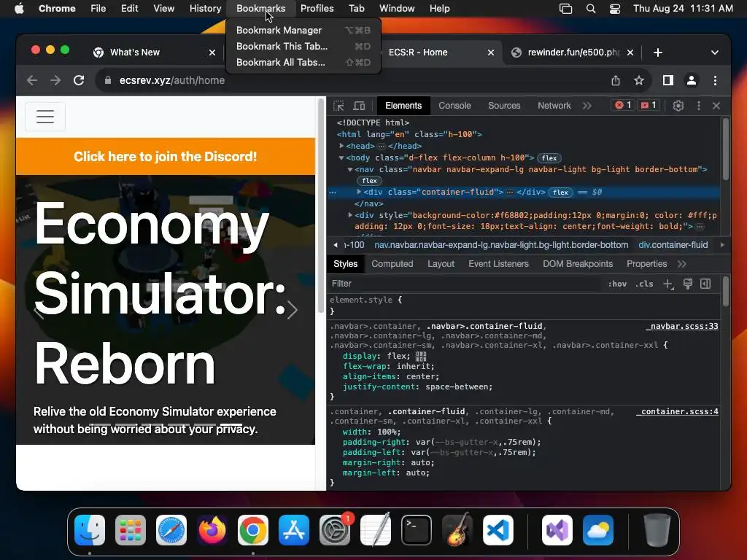The image size is (747, 560).
Task: Toggle the flex badge on body element
Action: (549, 158)
